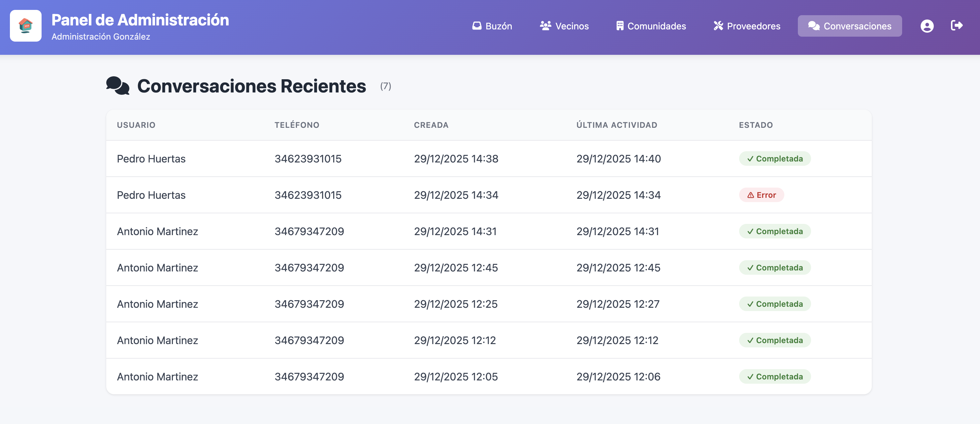
Task: Click the first Completada status badge
Action: coord(774,158)
